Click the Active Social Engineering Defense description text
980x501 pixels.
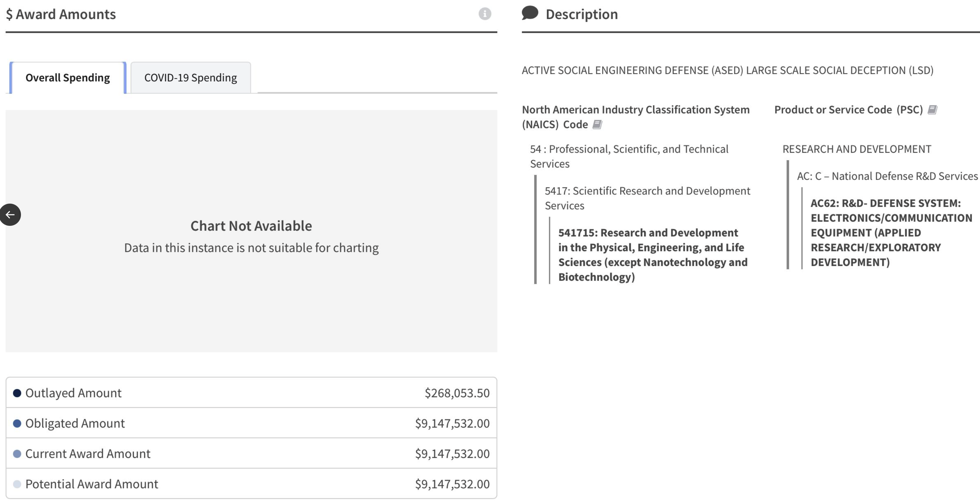click(727, 70)
